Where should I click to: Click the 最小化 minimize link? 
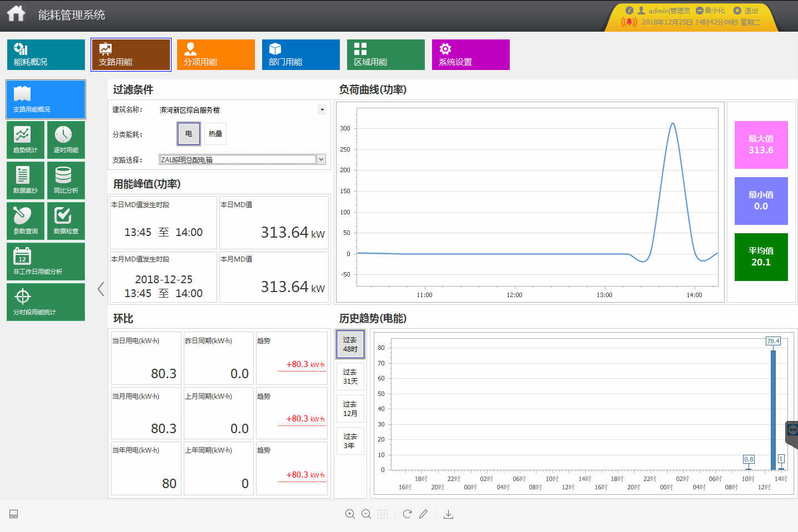[x=710, y=11]
